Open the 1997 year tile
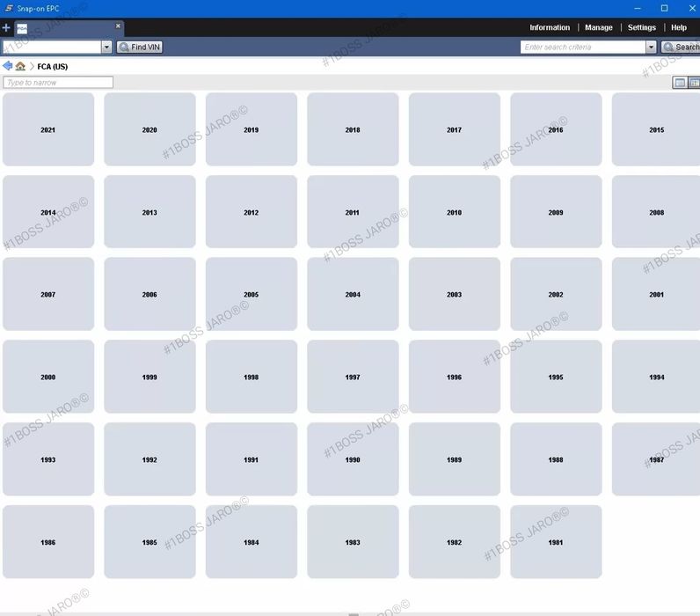This screenshot has height=616, width=700. click(x=353, y=377)
